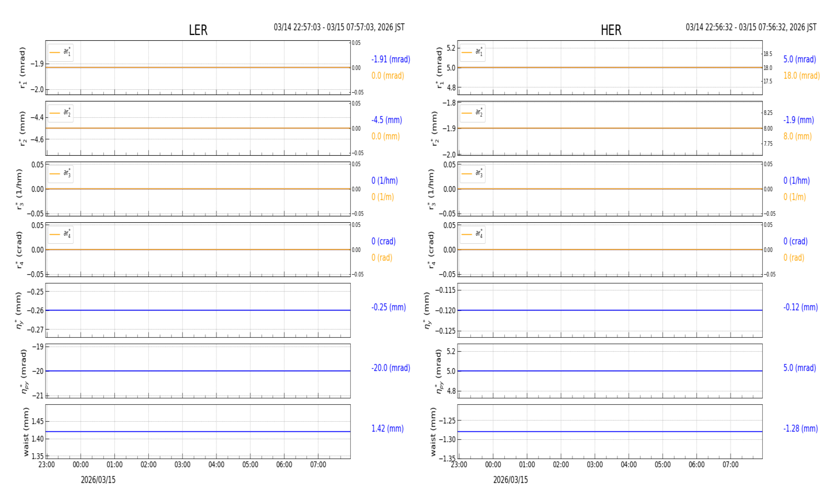Click the ∂r4* legend entry in HER plot
Viewport: 824px width, 504px height.
[479, 234]
